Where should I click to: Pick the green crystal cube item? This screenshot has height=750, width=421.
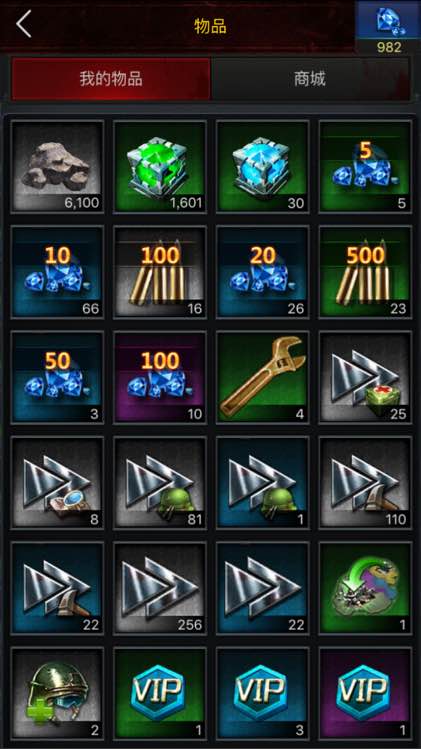(x=160, y=166)
